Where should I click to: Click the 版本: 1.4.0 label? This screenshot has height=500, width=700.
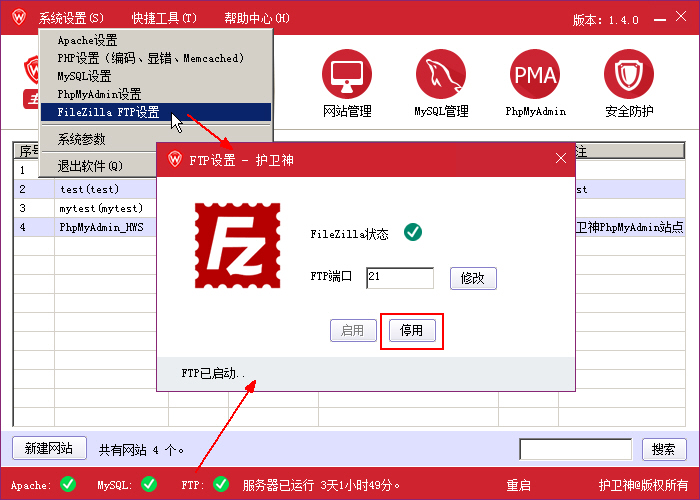coord(605,20)
